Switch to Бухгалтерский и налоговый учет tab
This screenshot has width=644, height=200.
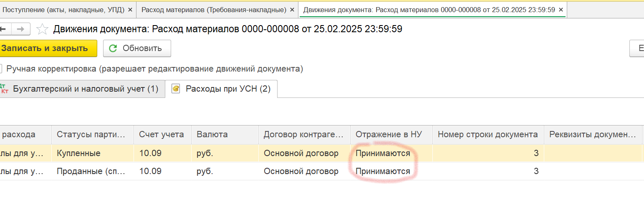click(x=81, y=89)
